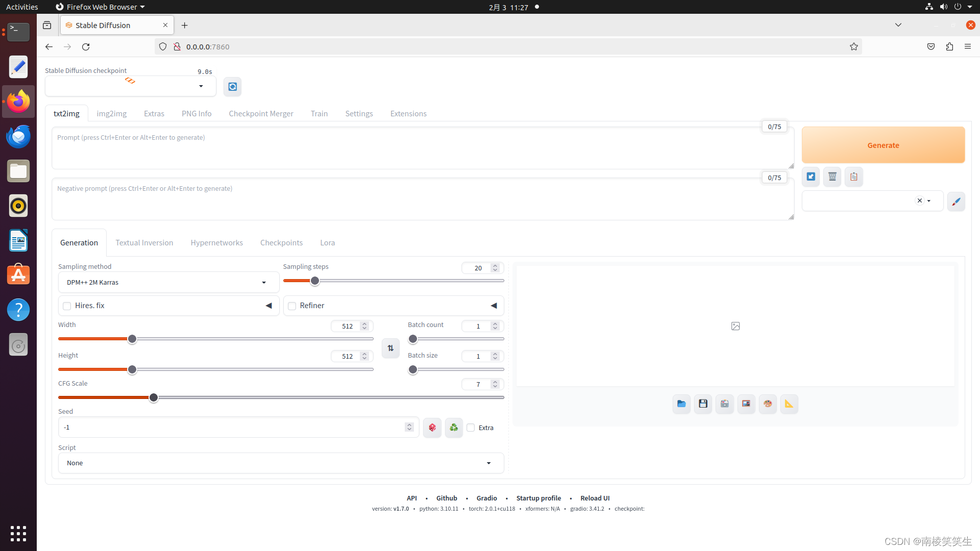Switch to the Extras tab
This screenshot has height=551, width=980.
154,113
